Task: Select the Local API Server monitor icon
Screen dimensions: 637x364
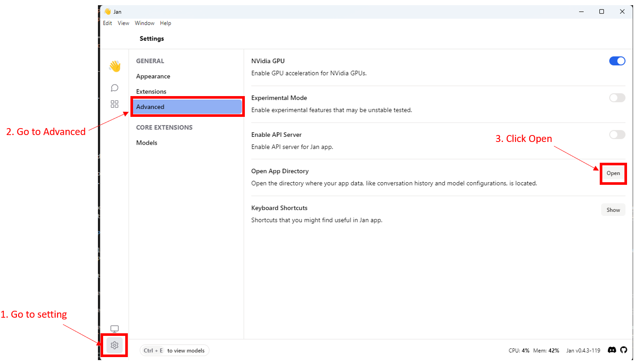Action: pyautogui.click(x=114, y=329)
